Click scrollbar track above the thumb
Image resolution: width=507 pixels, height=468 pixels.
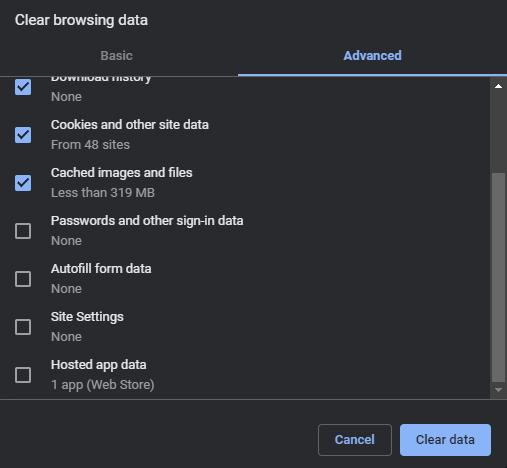point(498,133)
